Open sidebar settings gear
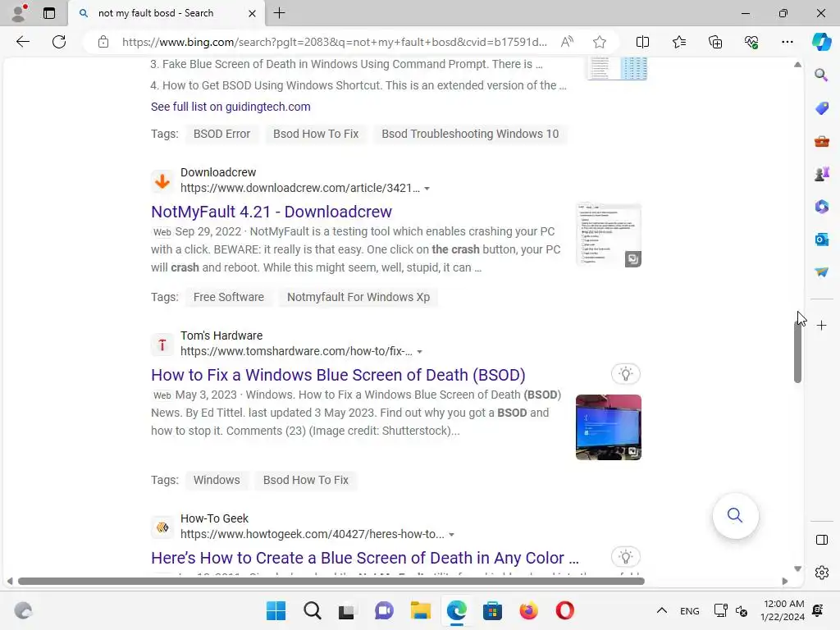840x630 pixels. pos(821,573)
